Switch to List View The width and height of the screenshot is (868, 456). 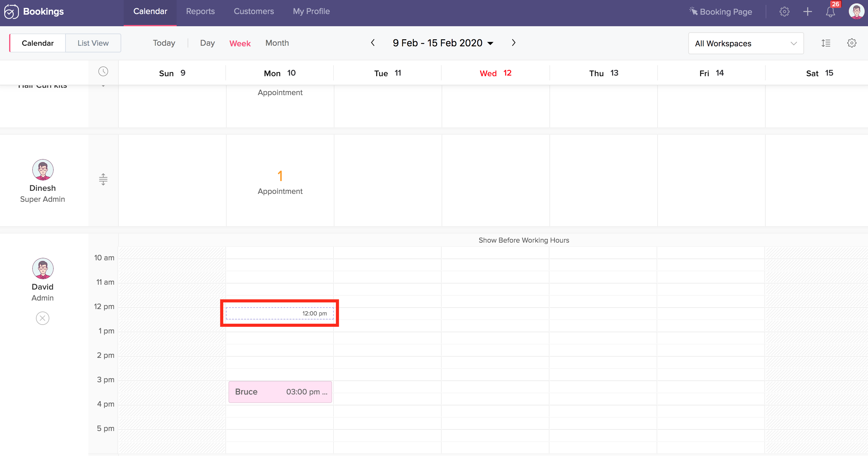point(93,43)
